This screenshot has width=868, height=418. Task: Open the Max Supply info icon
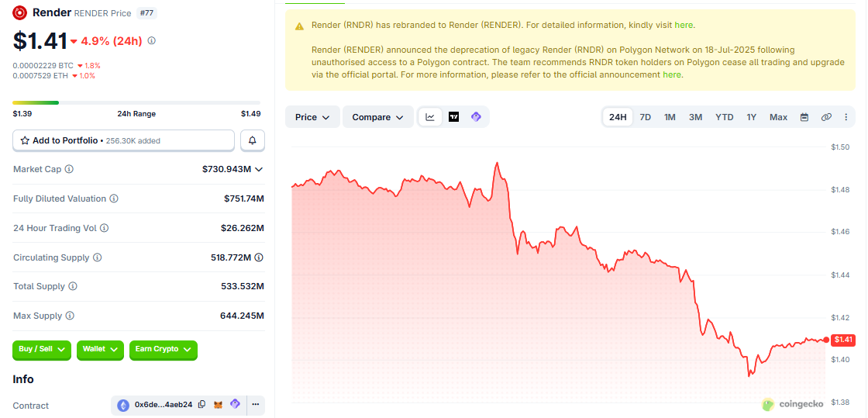[x=70, y=316]
